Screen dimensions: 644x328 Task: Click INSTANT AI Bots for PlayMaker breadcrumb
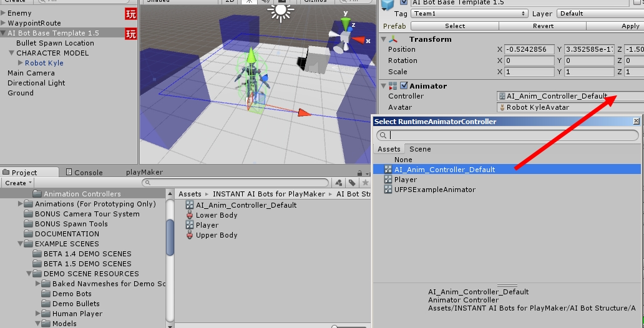tap(268, 194)
